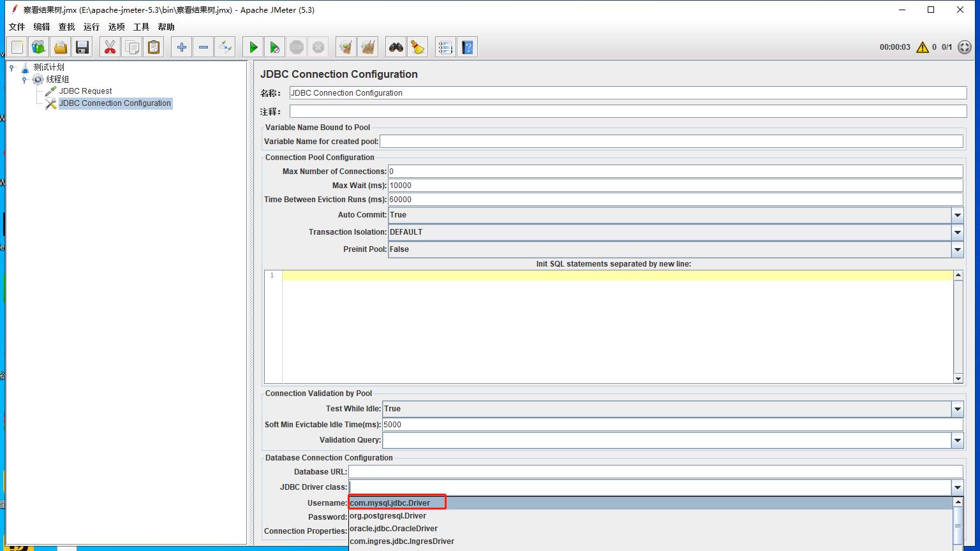
Task: Click the 注释 comment input field
Action: [x=628, y=112]
